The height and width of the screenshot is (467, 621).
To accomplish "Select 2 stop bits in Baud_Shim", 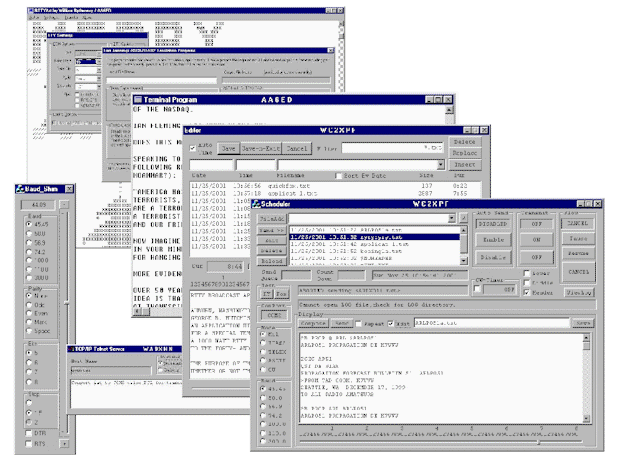I will pyautogui.click(x=29, y=422).
